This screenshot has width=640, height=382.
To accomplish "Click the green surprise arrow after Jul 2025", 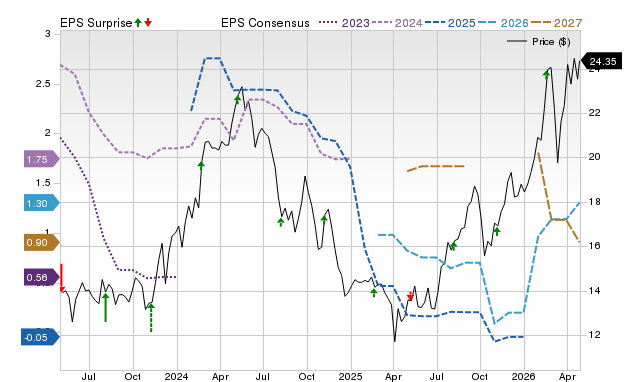I will [453, 246].
